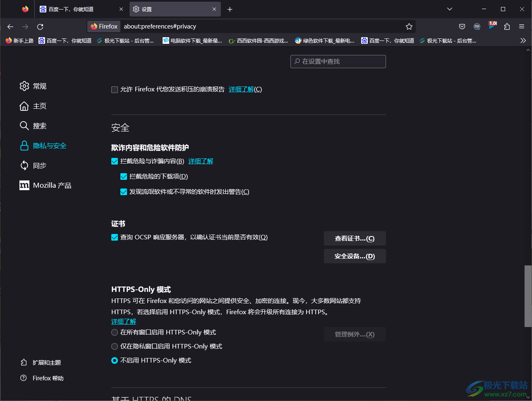Open 西西软件园 bookmark
Image resolution: width=532 pixels, height=401 pixels.
(x=259, y=41)
